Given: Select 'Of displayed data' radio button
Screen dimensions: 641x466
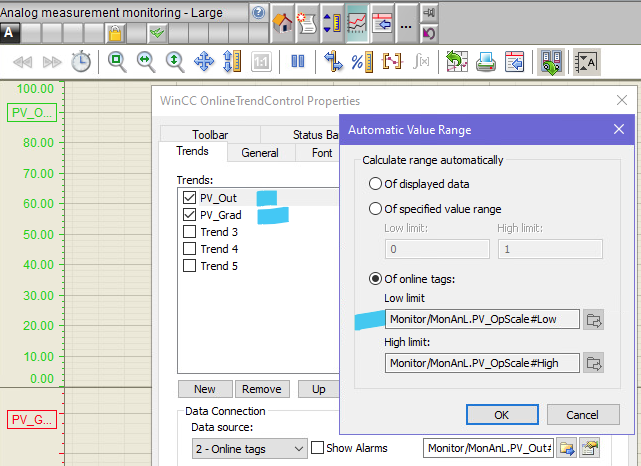Looking at the screenshot, I should point(376,183).
